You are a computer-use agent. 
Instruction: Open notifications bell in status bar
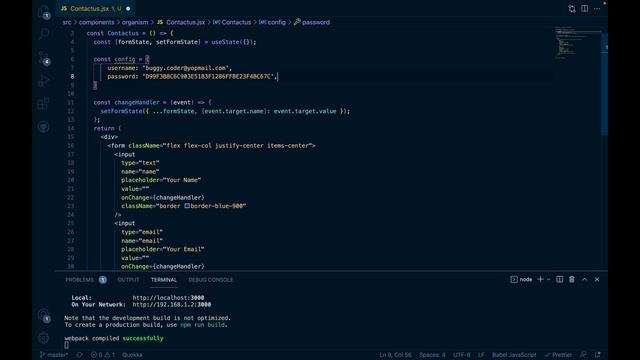tap(598, 355)
